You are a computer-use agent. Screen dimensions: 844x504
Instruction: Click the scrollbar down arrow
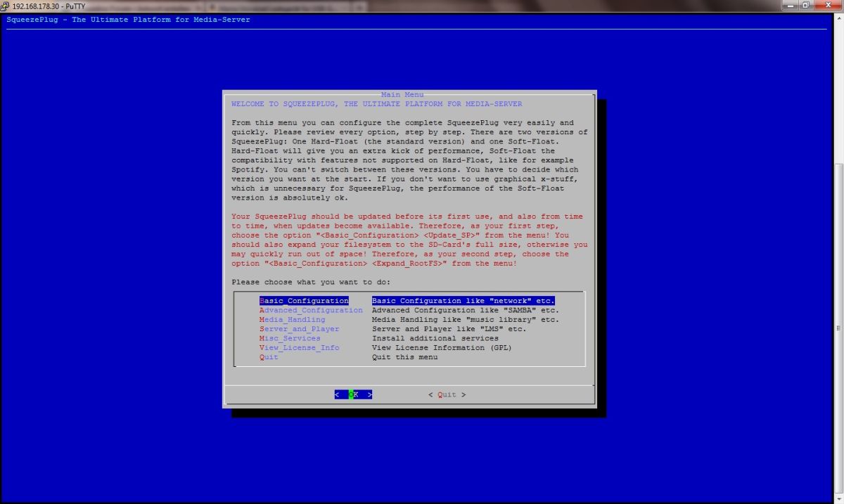[838, 498]
